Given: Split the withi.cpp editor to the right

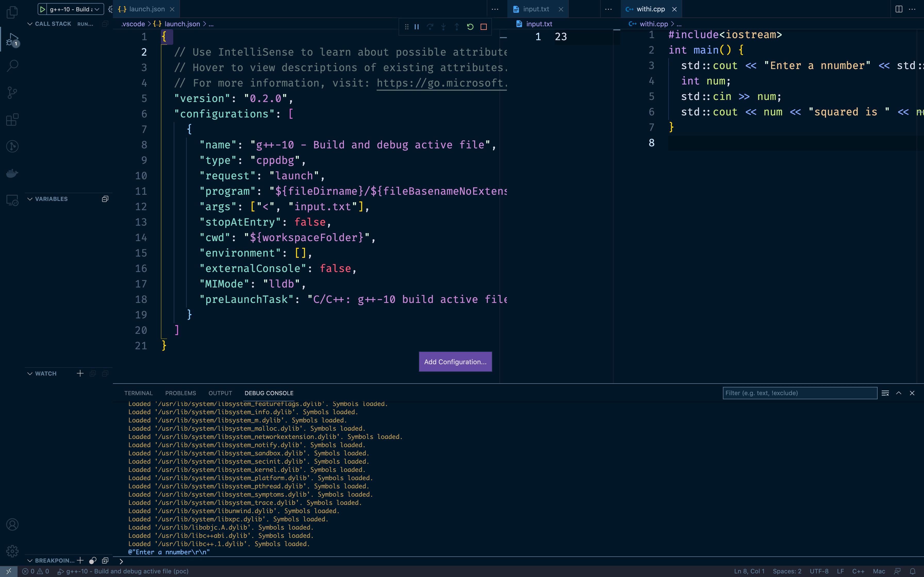Looking at the screenshot, I should tap(899, 9).
